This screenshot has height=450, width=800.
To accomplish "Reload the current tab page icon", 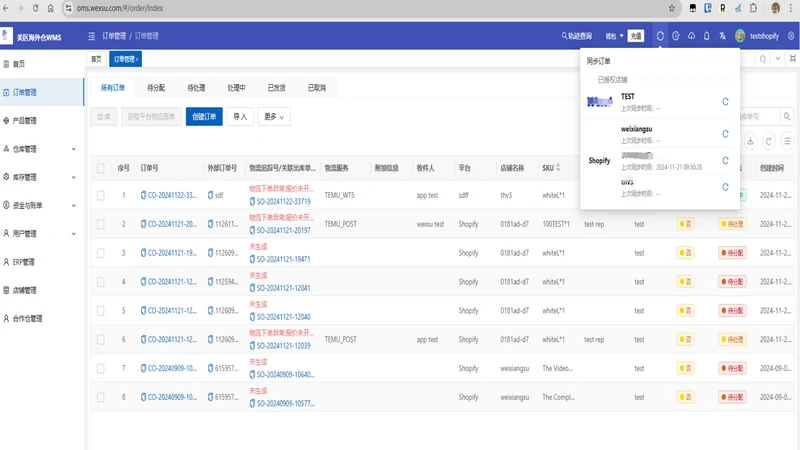I will coord(762,59).
